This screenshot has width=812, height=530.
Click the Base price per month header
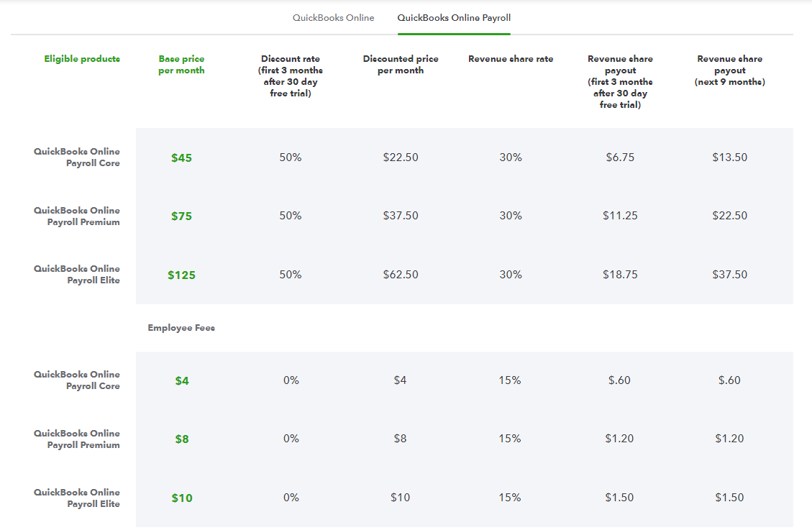(181, 65)
